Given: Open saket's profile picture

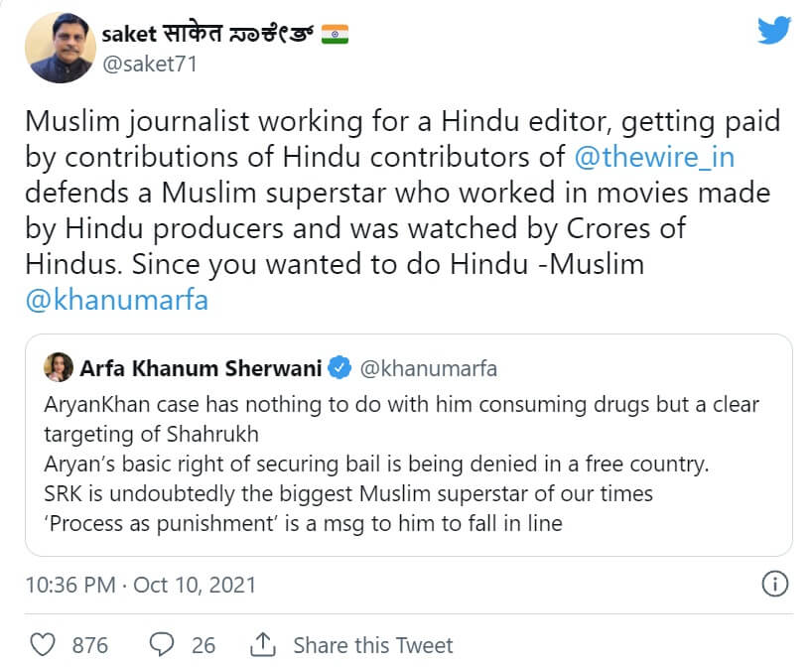Looking at the screenshot, I should coord(60,49).
